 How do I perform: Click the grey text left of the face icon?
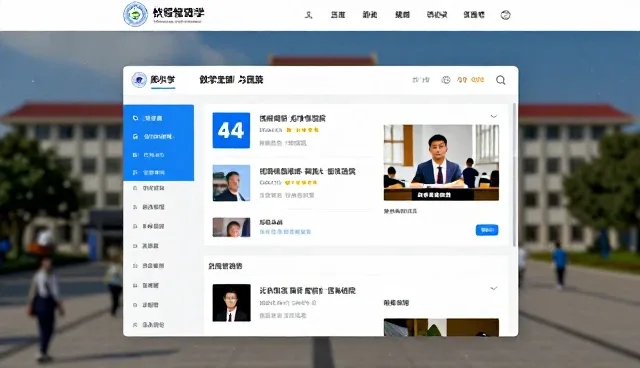pos(421,80)
